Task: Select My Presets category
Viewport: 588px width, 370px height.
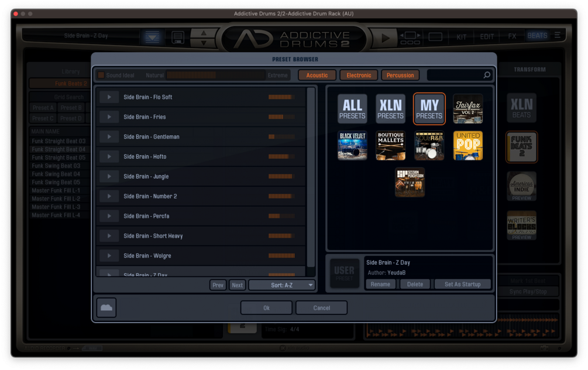Action: tap(429, 109)
